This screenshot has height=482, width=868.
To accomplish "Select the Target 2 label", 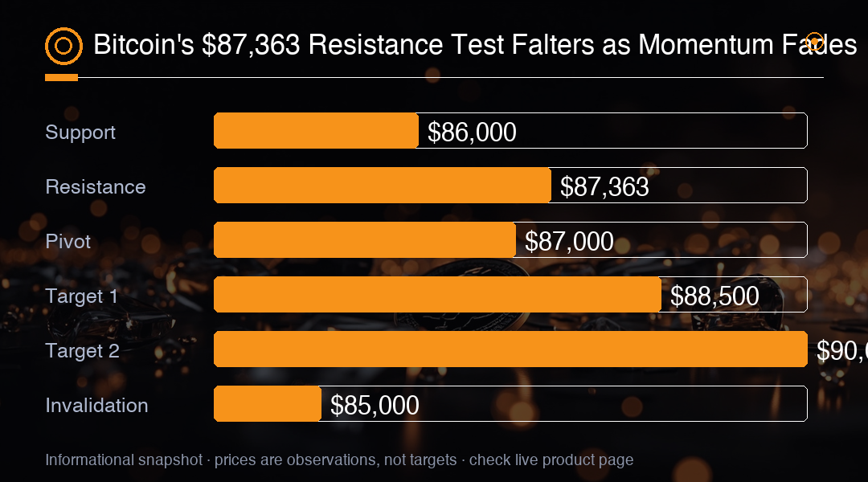I will (83, 351).
